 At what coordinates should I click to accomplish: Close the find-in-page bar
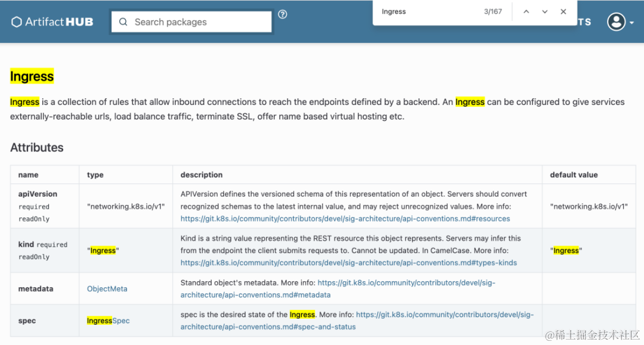(563, 11)
